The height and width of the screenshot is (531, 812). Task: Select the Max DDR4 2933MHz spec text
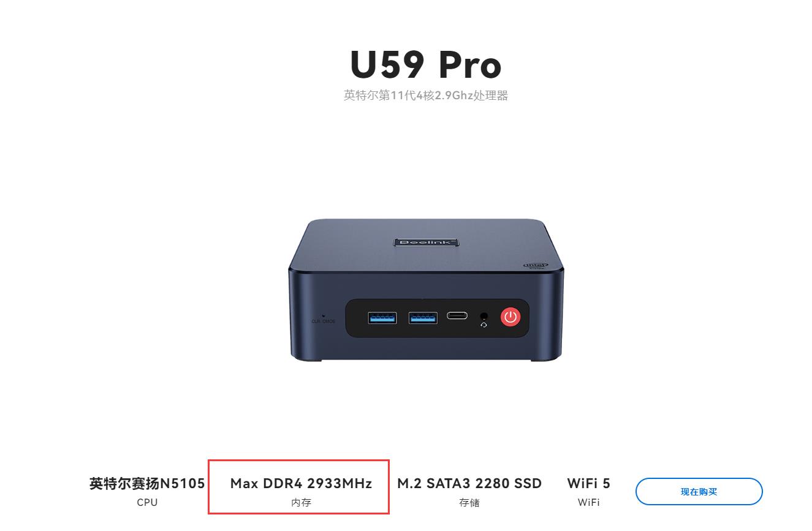pos(301,483)
